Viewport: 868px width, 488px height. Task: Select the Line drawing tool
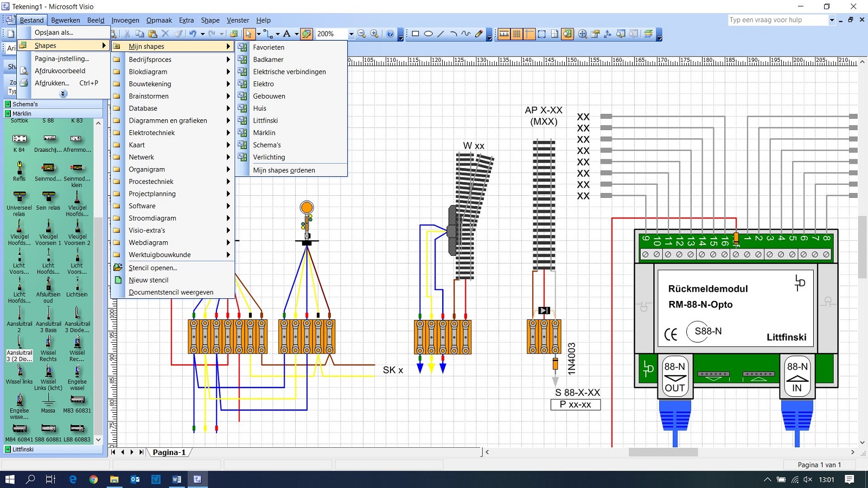click(x=441, y=34)
